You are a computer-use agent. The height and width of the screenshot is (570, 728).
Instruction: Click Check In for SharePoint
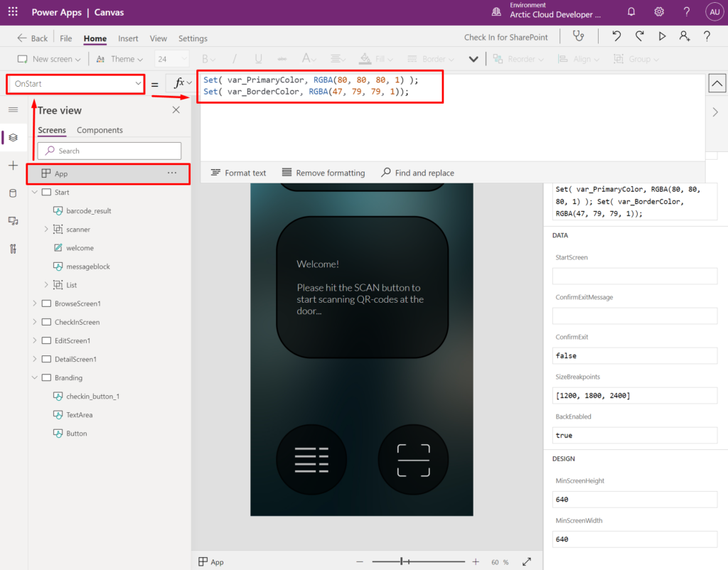pos(506,37)
